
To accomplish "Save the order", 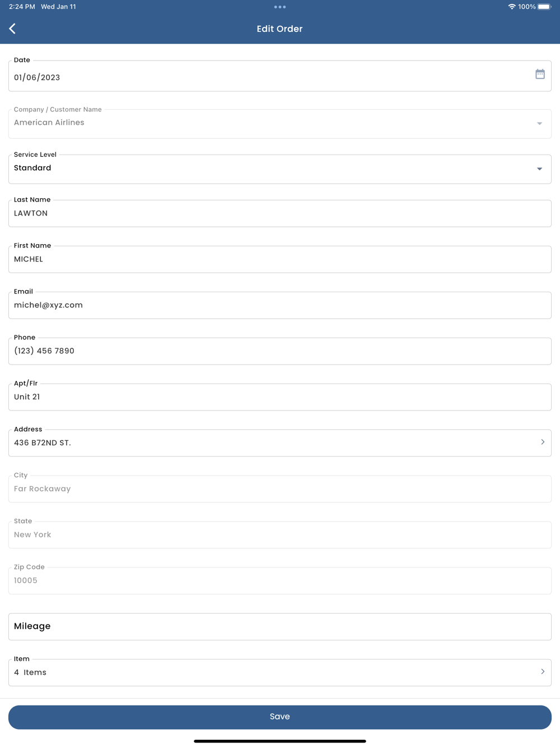I will 280,717.
